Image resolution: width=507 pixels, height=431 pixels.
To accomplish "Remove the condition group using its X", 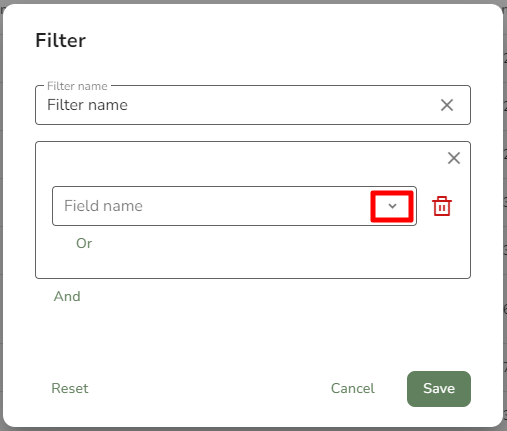I will [x=454, y=158].
